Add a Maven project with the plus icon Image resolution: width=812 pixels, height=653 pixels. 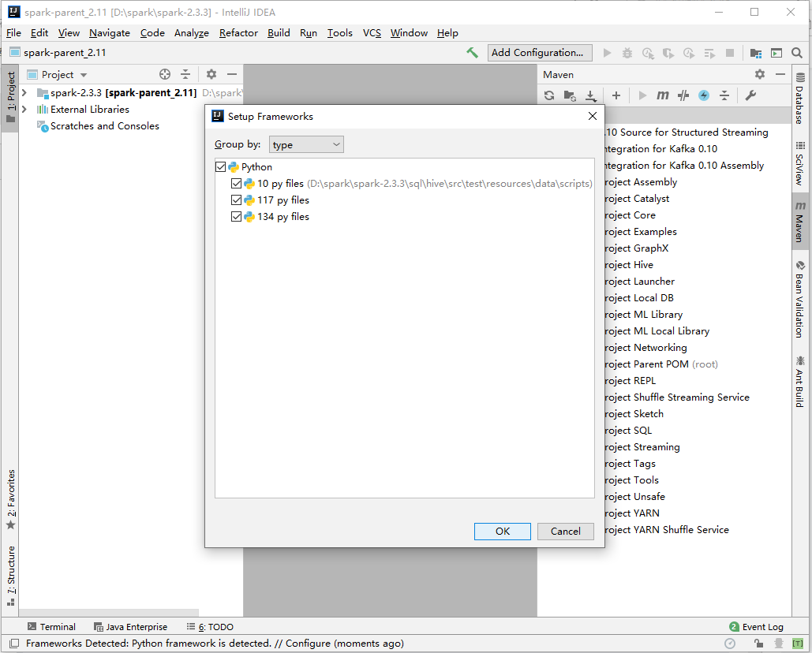coord(616,95)
